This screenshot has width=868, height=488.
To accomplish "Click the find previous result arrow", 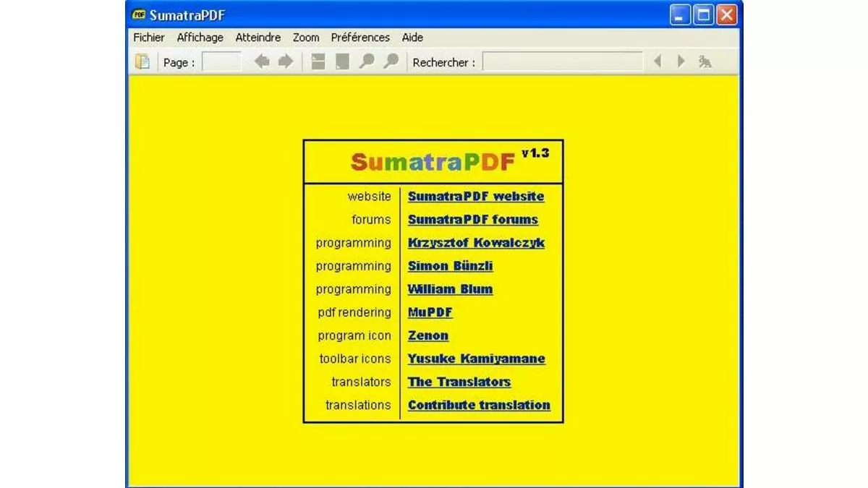I will [x=658, y=61].
